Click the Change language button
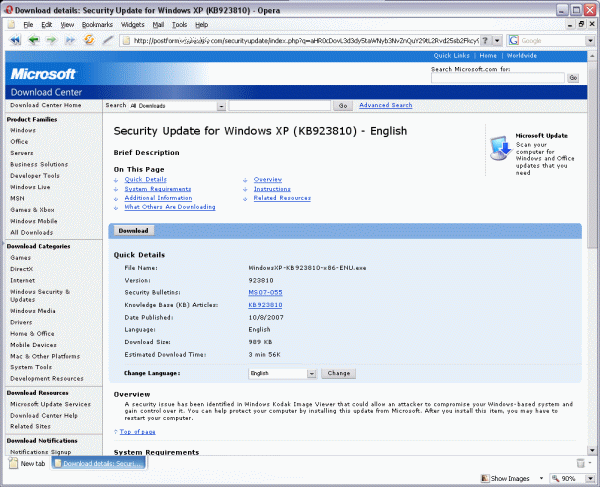 click(339, 373)
